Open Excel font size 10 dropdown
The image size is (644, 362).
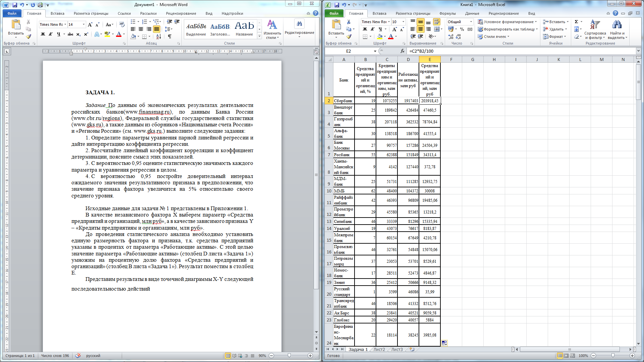click(x=404, y=22)
